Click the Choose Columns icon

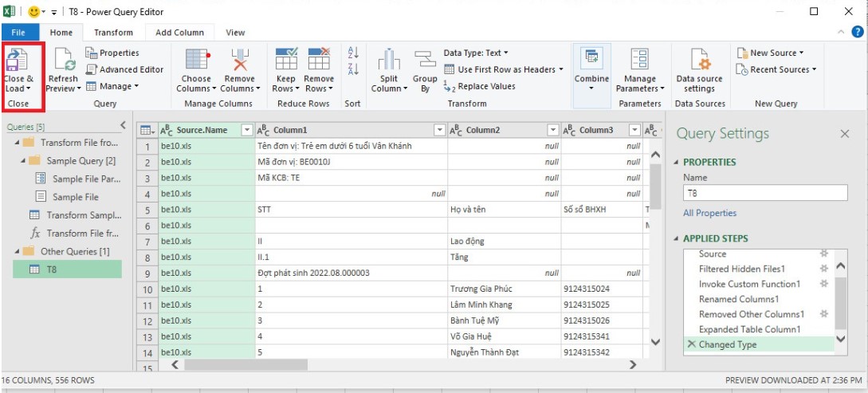pos(198,60)
